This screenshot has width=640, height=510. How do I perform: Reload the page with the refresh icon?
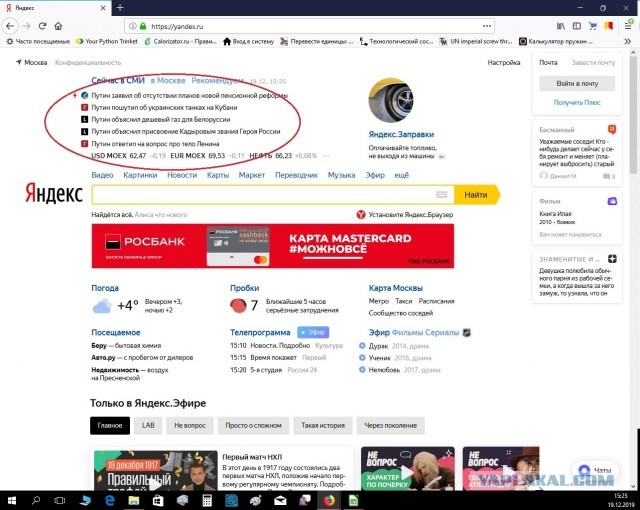click(42, 26)
